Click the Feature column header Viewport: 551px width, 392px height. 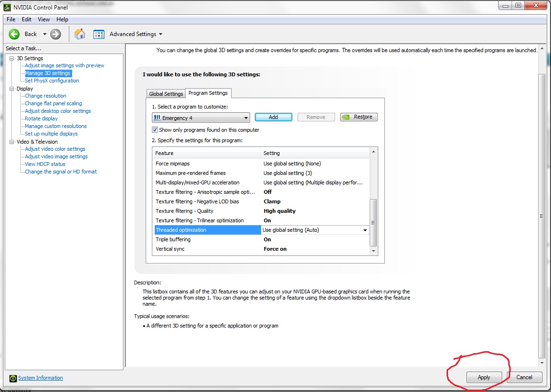pos(206,153)
